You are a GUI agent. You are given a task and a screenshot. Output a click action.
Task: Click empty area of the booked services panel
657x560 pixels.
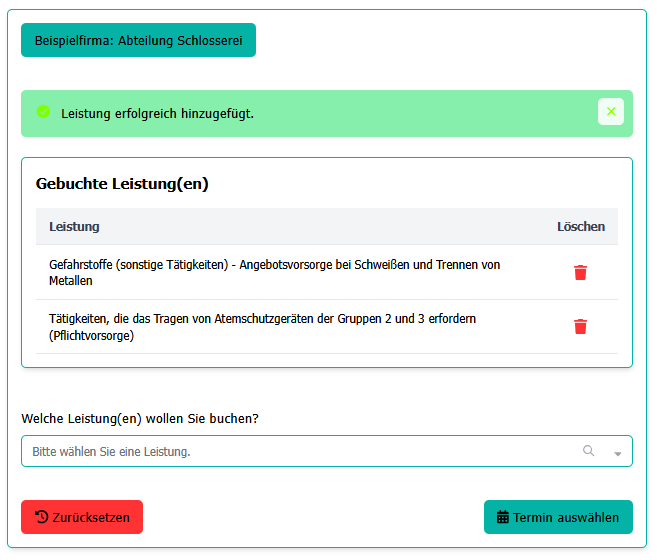400,186
